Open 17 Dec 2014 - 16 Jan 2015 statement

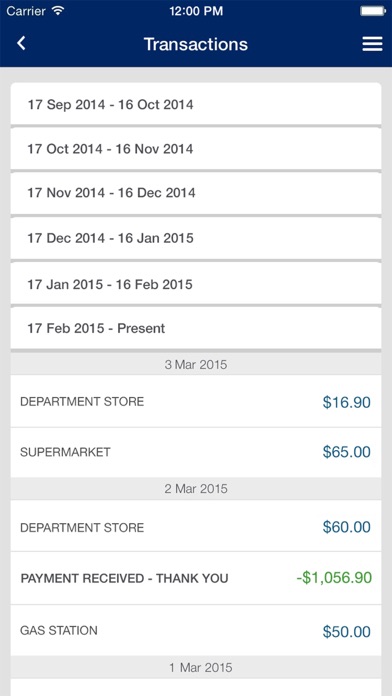click(x=196, y=238)
